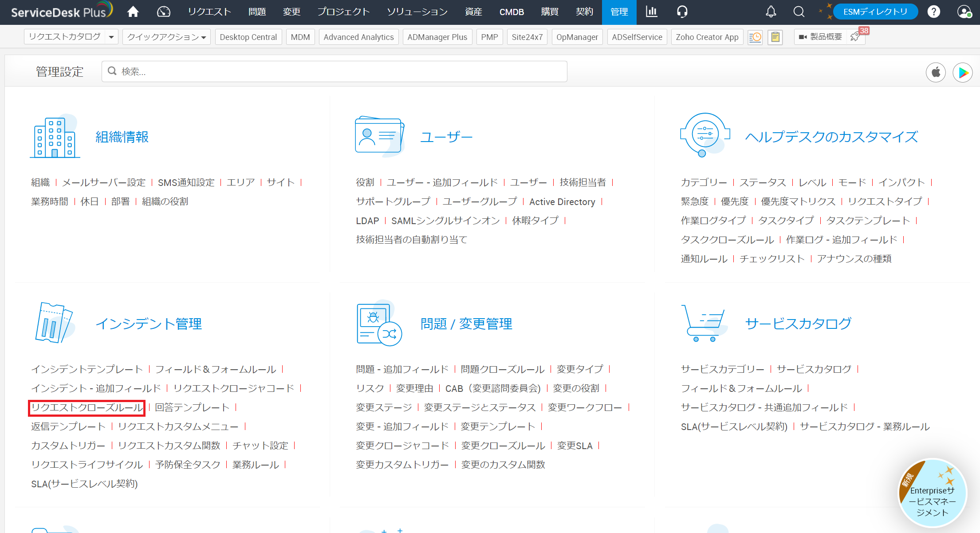980x533 pixels.
Task: Open the リクエストクローズルール link
Action: (87, 407)
